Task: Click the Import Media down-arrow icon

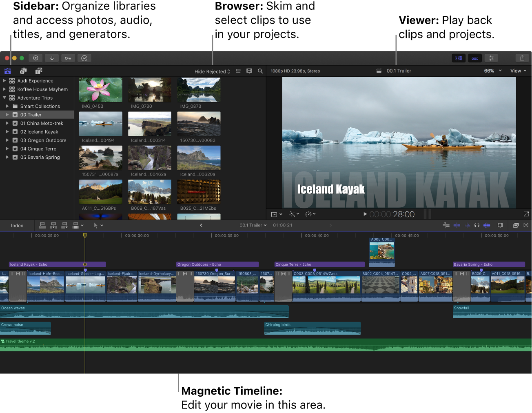Action: click(x=52, y=58)
